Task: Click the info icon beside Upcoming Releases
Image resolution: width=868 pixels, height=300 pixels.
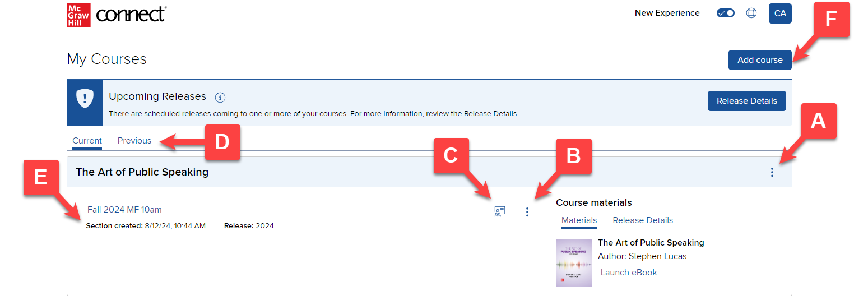Action: click(220, 98)
